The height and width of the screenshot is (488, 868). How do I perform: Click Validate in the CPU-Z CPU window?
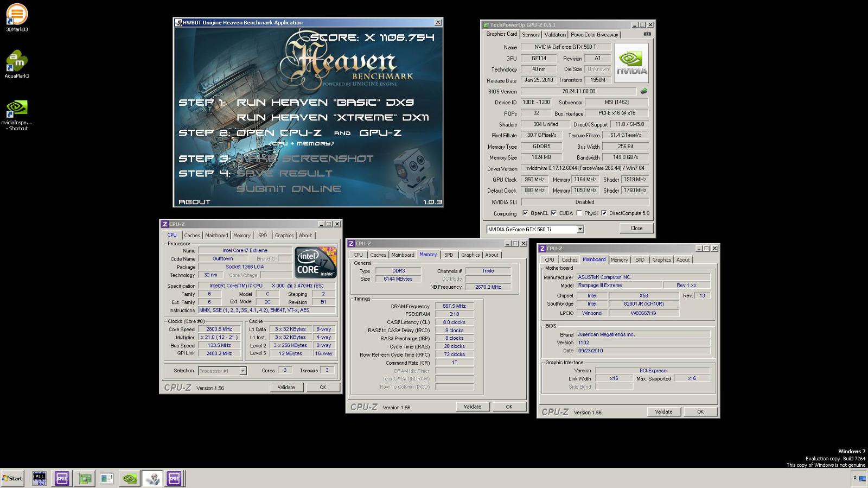[286, 387]
